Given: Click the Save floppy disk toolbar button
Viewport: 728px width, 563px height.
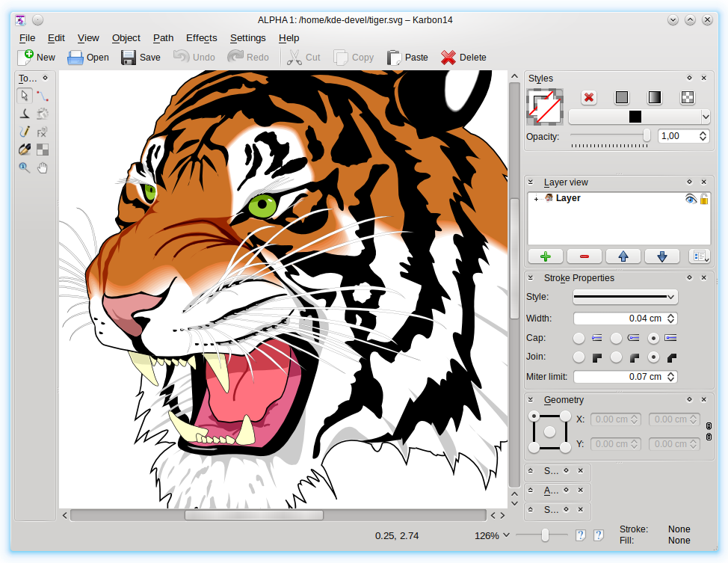Looking at the screenshot, I should (141, 57).
